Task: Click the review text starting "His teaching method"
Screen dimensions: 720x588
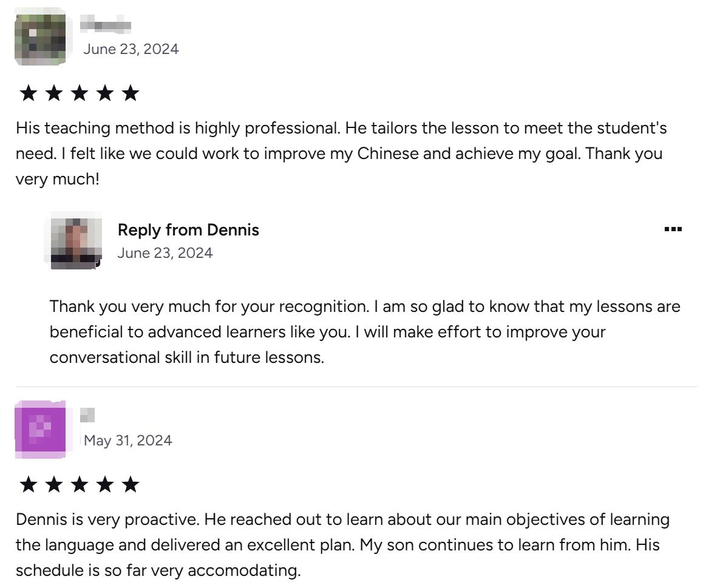Action: point(341,154)
